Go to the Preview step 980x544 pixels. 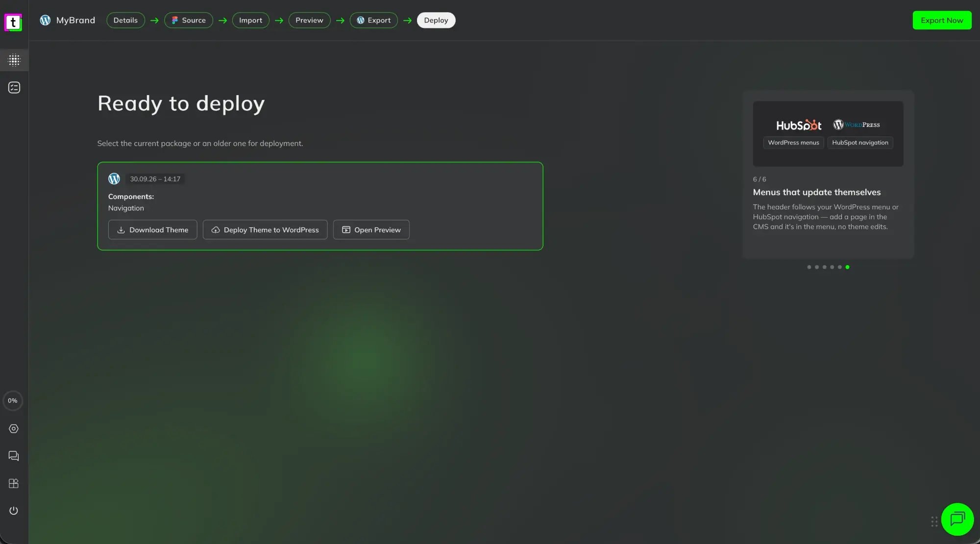pyautogui.click(x=309, y=20)
